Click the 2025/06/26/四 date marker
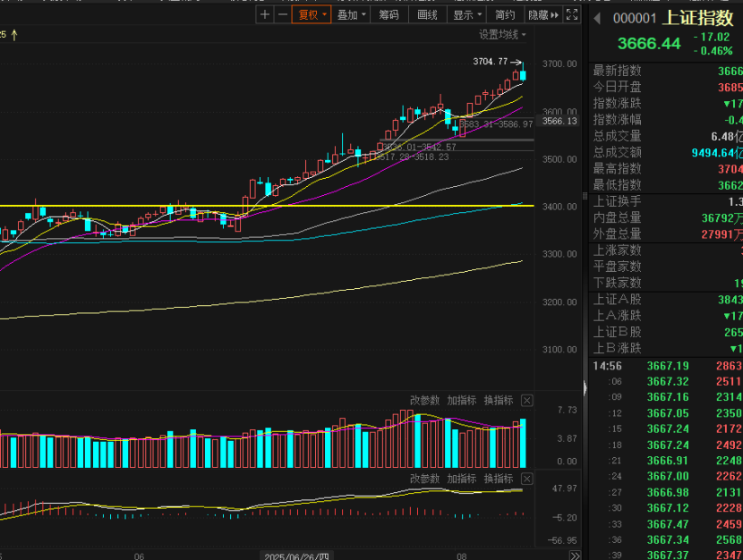This screenshot has width=743, height=560. (296, 556)
